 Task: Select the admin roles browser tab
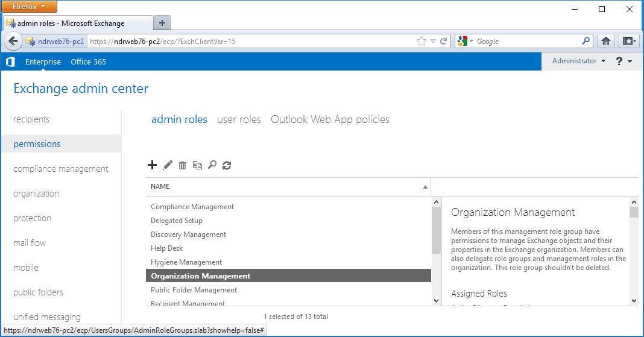[78, 24]
